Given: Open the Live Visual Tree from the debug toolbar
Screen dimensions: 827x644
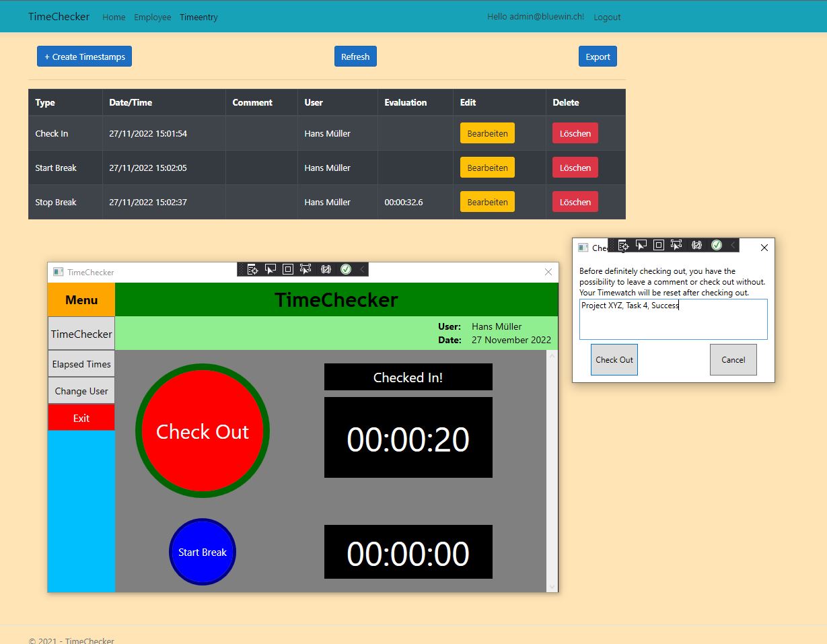Looking at the screenshot, I should point(252,269).
